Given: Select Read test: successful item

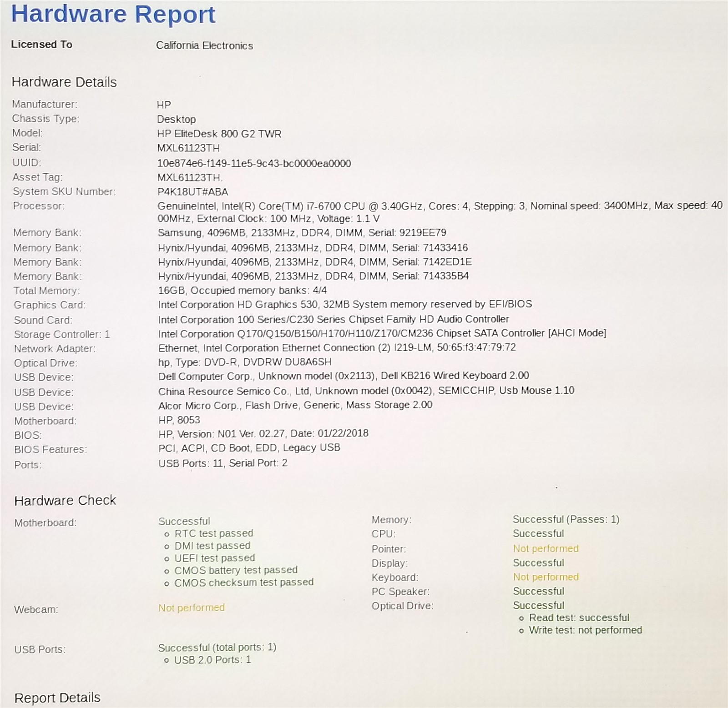Looking at the screenshot, I should click(x=579, y=618).
